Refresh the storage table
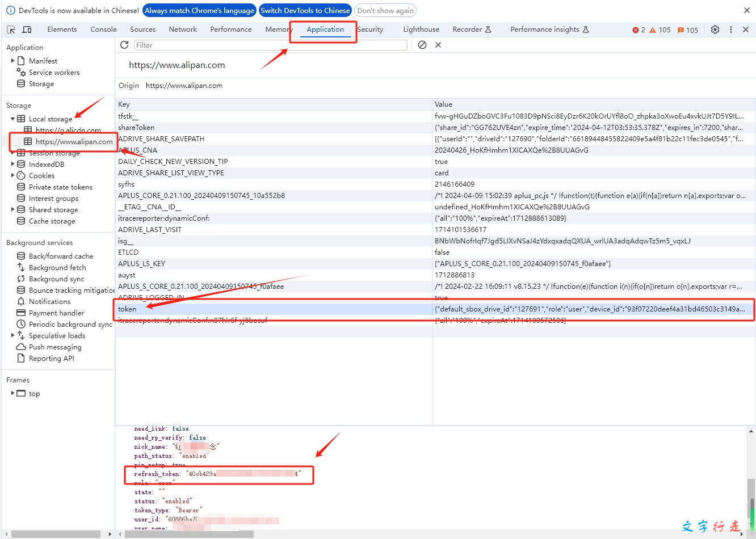756x539 pixels. 124,45
